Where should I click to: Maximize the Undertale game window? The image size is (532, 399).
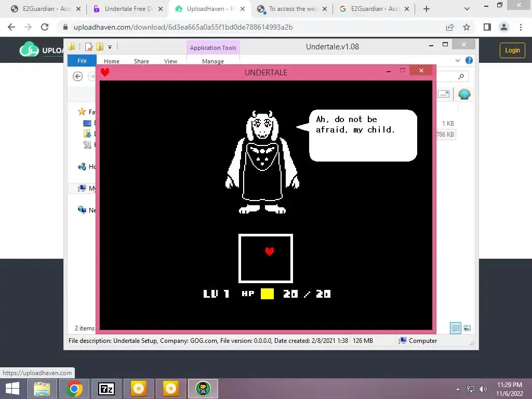[x=403, y=71]
